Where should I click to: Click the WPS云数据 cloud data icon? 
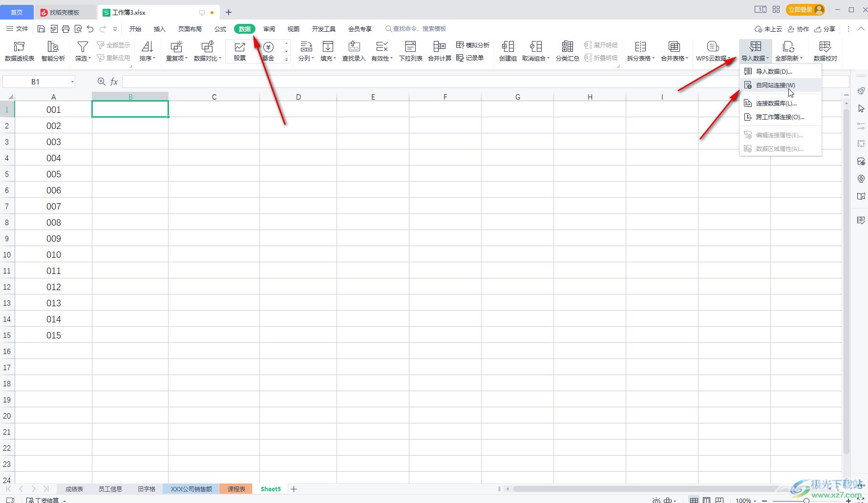pyautogui.click(x=713, y=46)
